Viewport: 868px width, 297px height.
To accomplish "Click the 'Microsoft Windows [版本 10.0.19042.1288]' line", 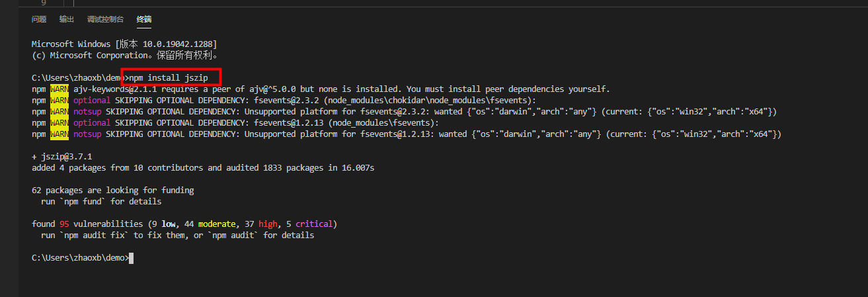I will tap(124, 44).
